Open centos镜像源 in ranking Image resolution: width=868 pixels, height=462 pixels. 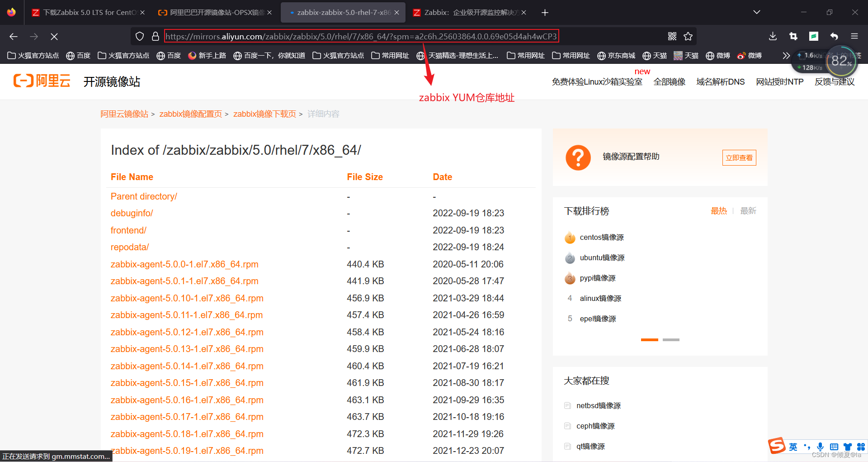pyautogui.click(x=602, y=238)
